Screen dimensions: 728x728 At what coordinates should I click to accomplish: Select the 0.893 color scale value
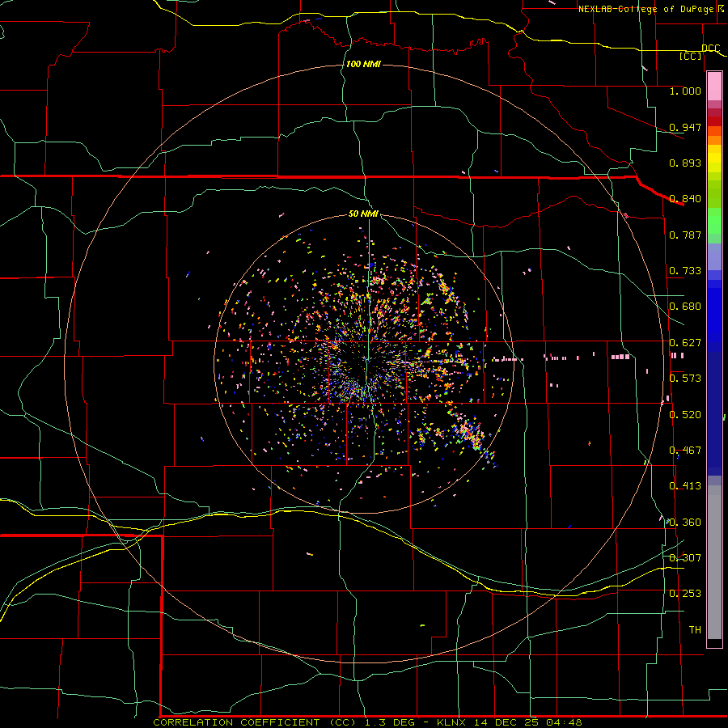click(685, 163)
